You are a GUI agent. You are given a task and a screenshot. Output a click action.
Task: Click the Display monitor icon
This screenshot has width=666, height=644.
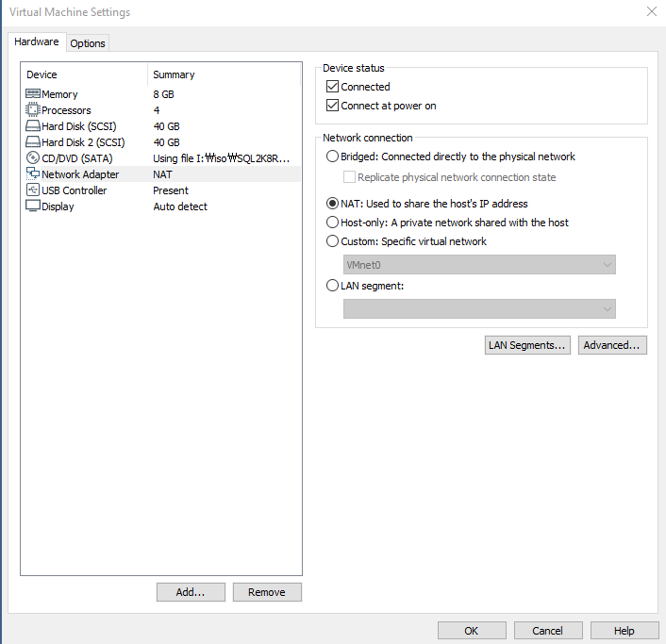tap(33, 206)
